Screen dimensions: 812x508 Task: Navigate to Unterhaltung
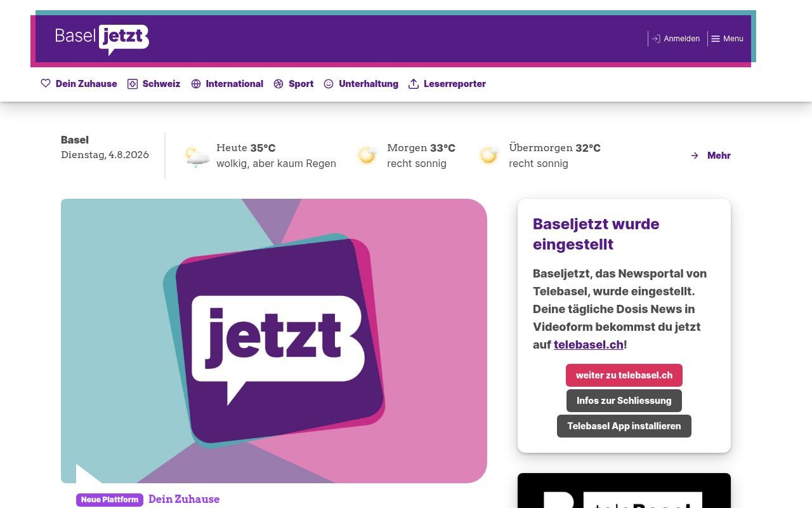(x=369, y=84)
